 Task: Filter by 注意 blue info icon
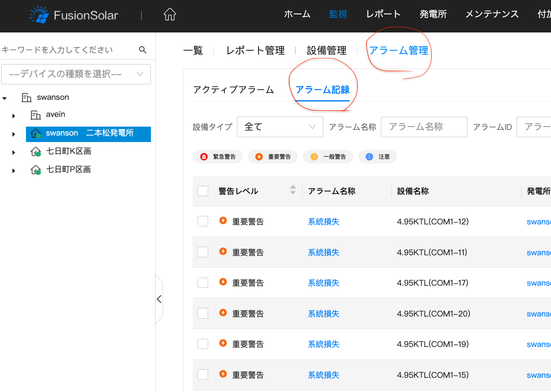pyautogui.click(x=369, y=157)
